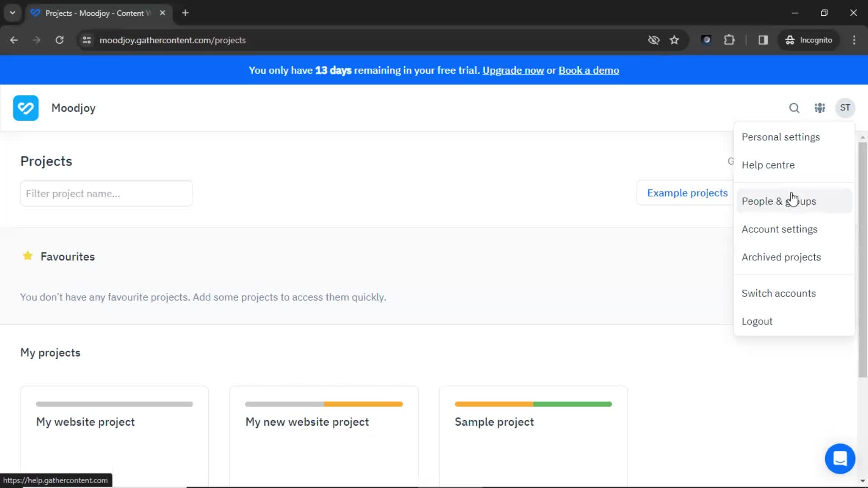Screen dimensions: 868x488
Task: Click Upgrade now link
Action: pos(513,70)
